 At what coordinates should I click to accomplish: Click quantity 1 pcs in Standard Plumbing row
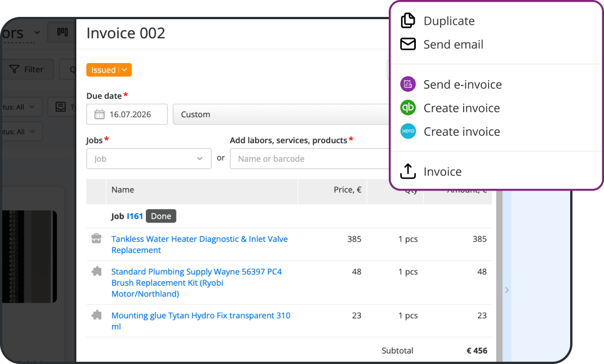408,272
